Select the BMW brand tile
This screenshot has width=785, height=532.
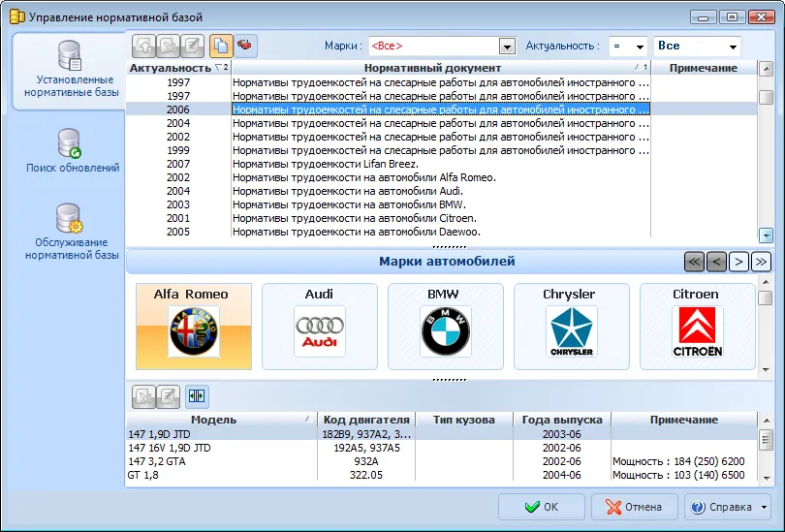tap(446, 327)
